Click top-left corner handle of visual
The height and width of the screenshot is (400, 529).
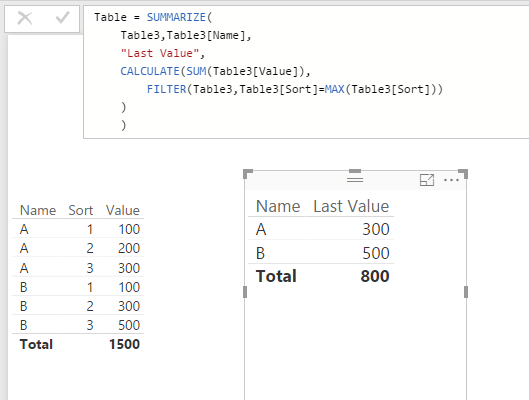[x=248, y=174]
